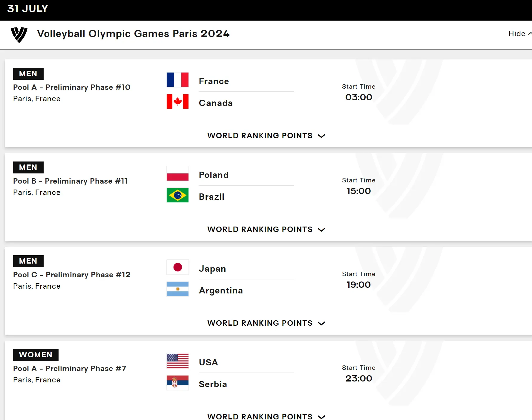The height and width of the screenshot is (420, 532).
Task: Click the Volleyball World logo icon
Action: point(19,35)
